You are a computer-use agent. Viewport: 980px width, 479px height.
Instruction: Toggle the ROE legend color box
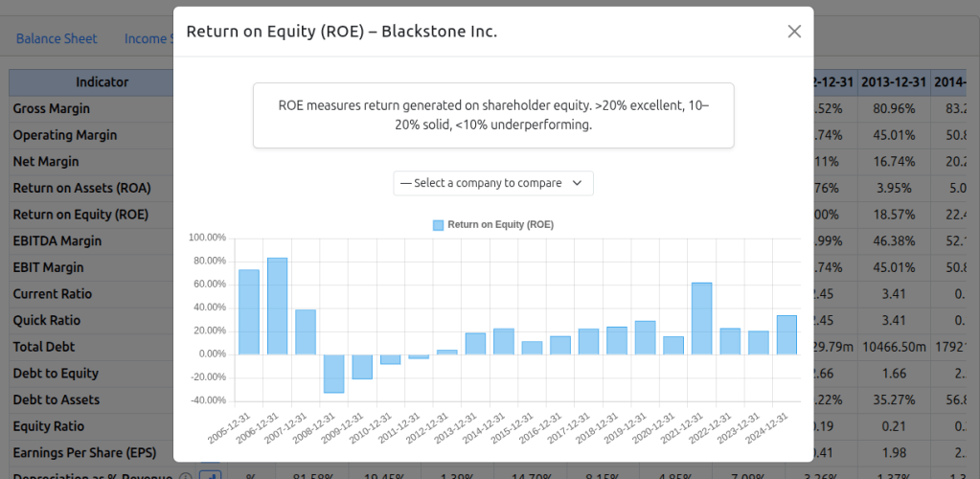(x=439, y=225)
